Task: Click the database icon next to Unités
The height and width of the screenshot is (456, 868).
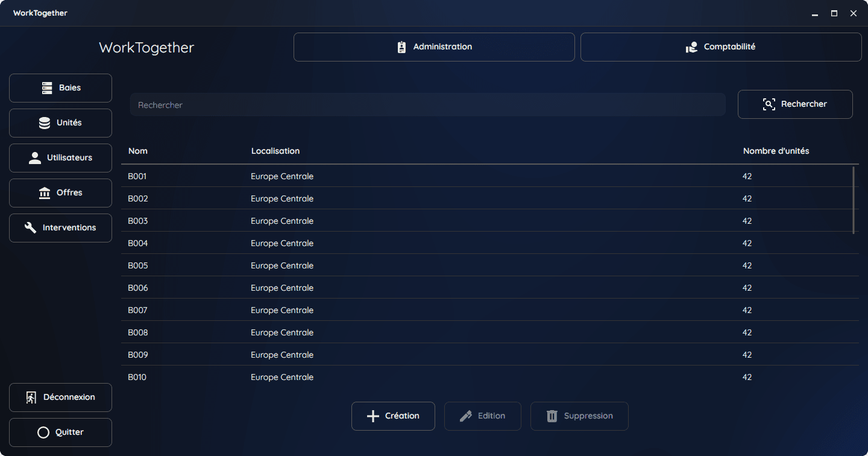Action: click(45, 123)
